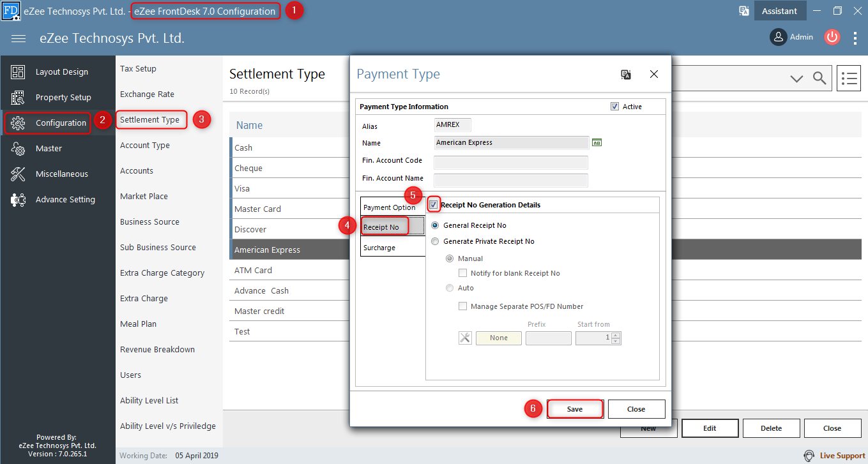
Task: Click Close in the Payment Type dialog
Action: [636, 409]
